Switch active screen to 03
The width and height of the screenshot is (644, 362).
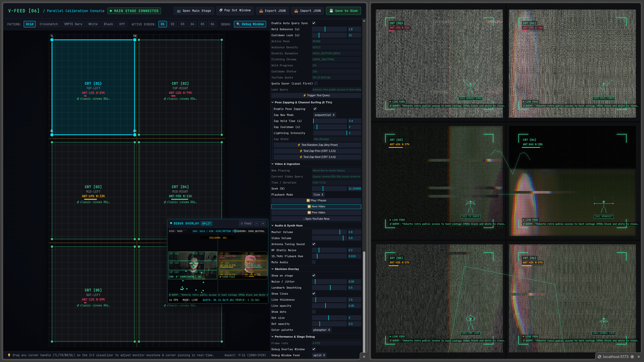(182, 24)
